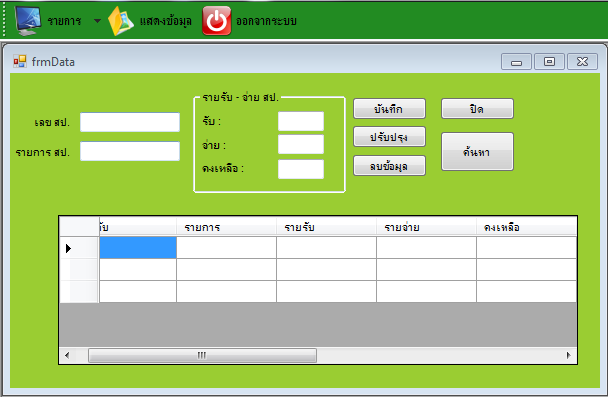Click the ลบข้อมูล delete button

389,166
